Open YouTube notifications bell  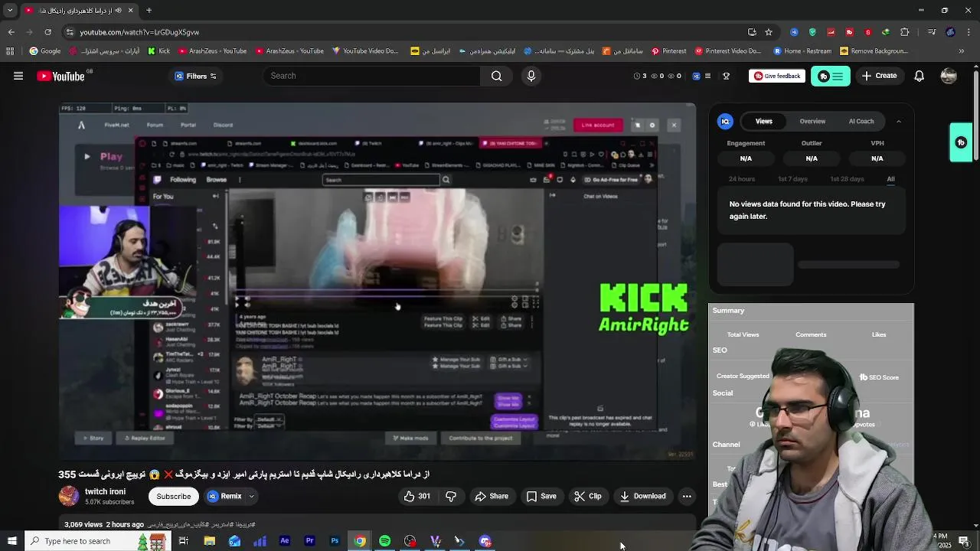click(x=920, y=76)
